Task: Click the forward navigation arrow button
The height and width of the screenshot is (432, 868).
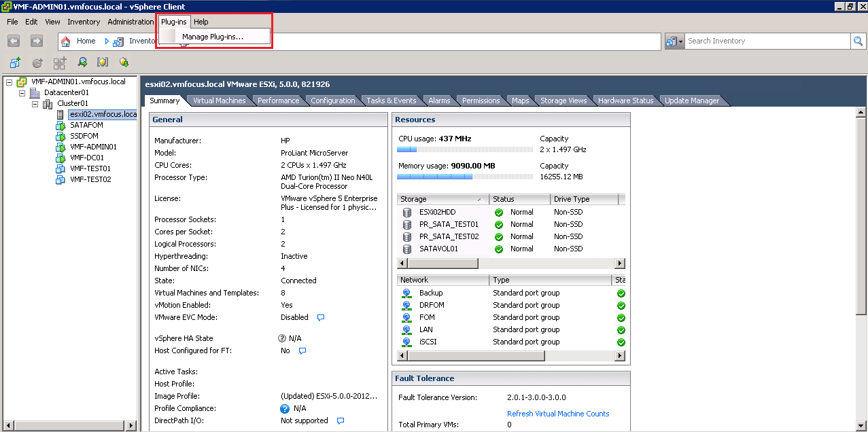Action: 36,41
